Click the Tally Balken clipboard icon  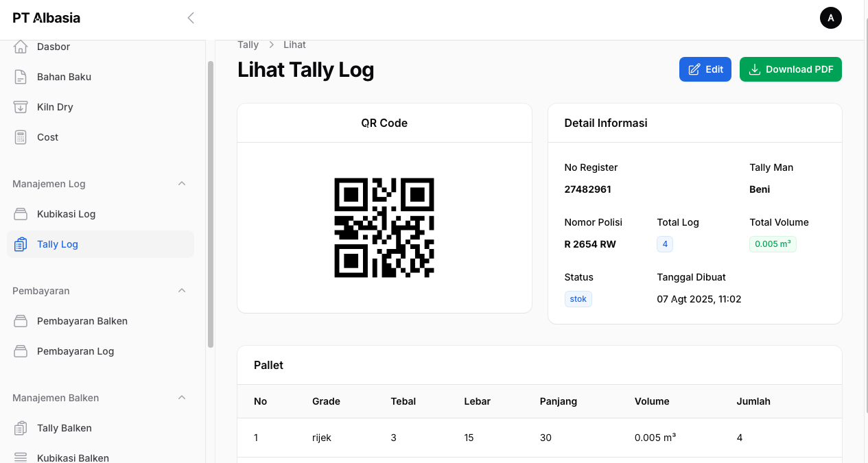tap(21, 428)
